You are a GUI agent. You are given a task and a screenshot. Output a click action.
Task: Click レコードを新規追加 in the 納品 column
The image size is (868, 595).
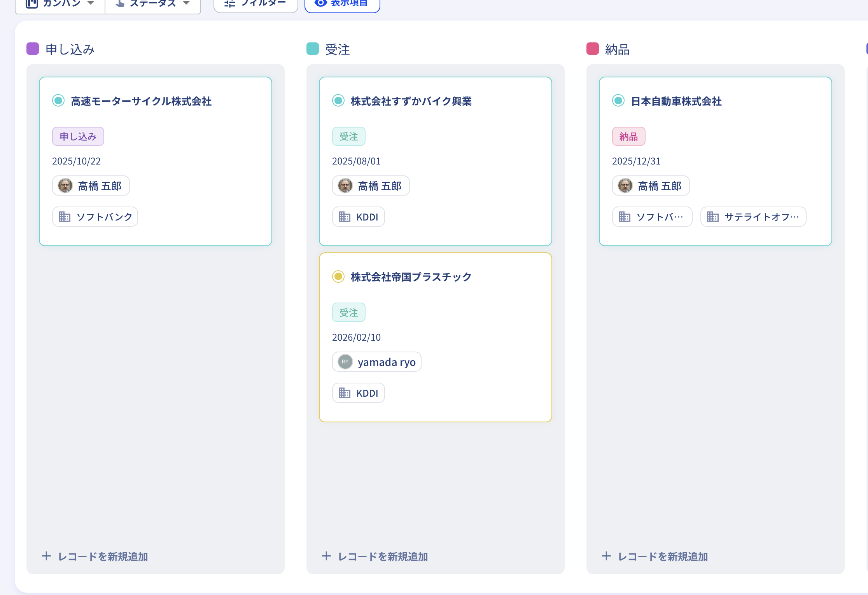[655, 556]
